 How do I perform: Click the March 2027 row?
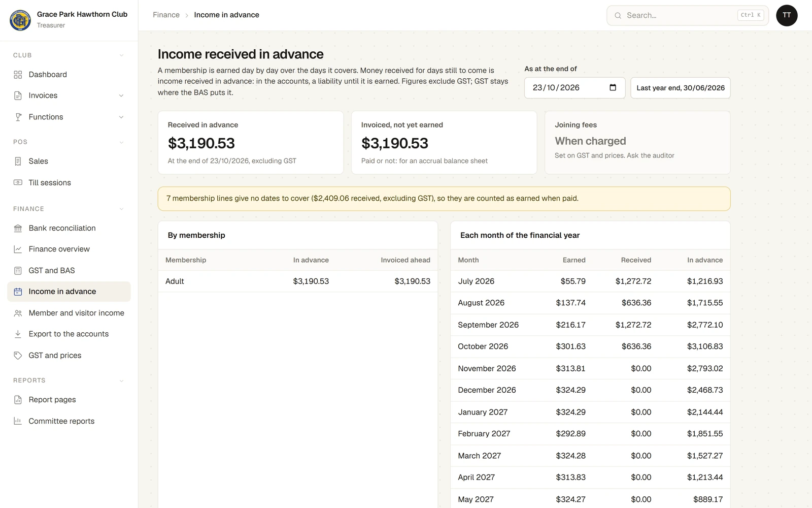590,456
